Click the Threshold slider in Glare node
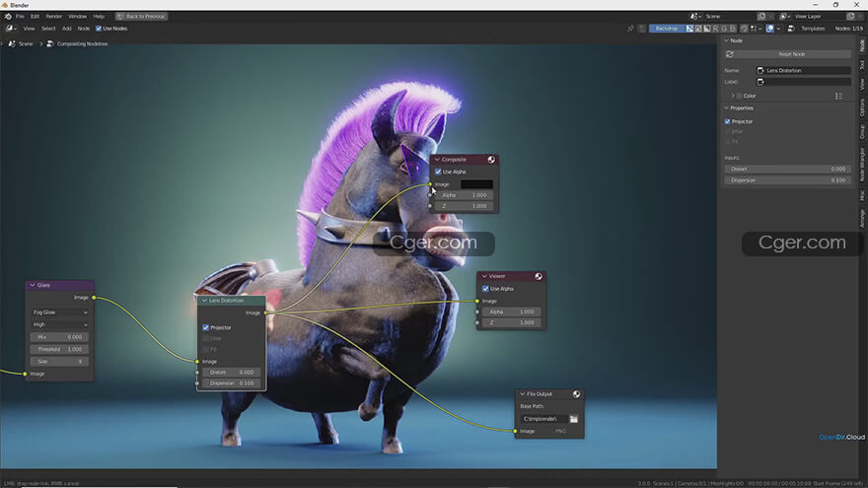The width and height of the screenshot is (868, 488). (60, 350)
